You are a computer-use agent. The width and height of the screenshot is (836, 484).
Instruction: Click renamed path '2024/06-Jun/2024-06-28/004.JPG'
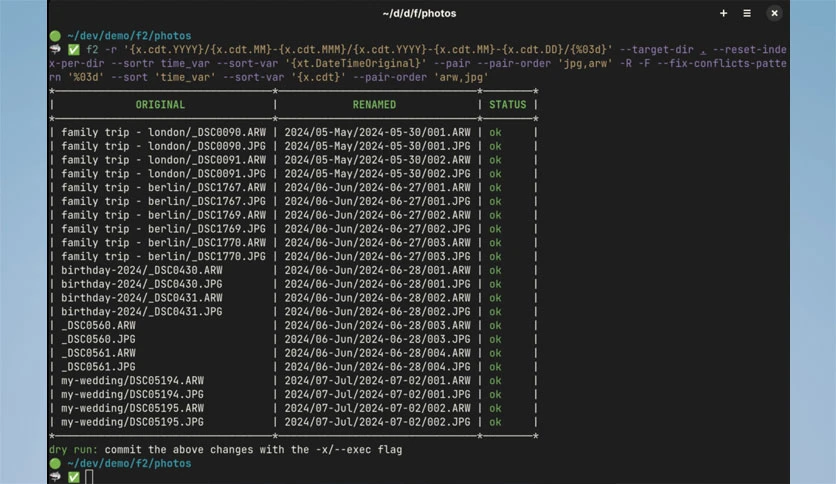(377, 367)
